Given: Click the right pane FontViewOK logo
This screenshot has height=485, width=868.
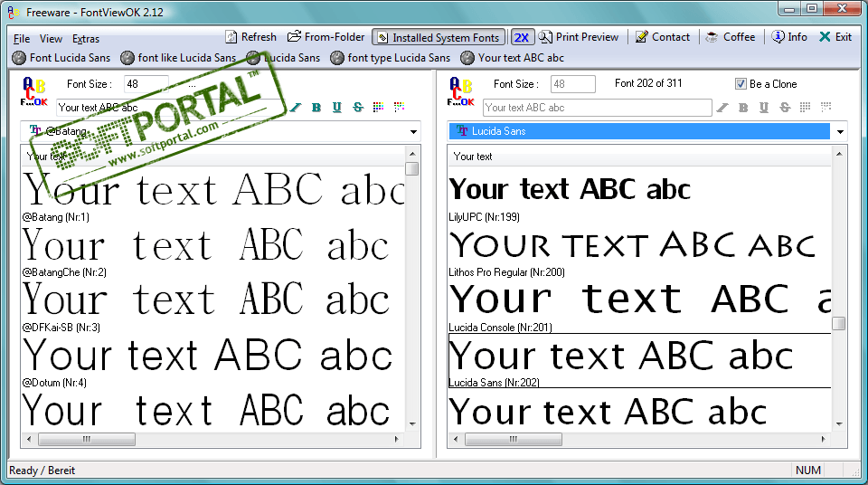Looking at the screenshot, I should point(460,92).
